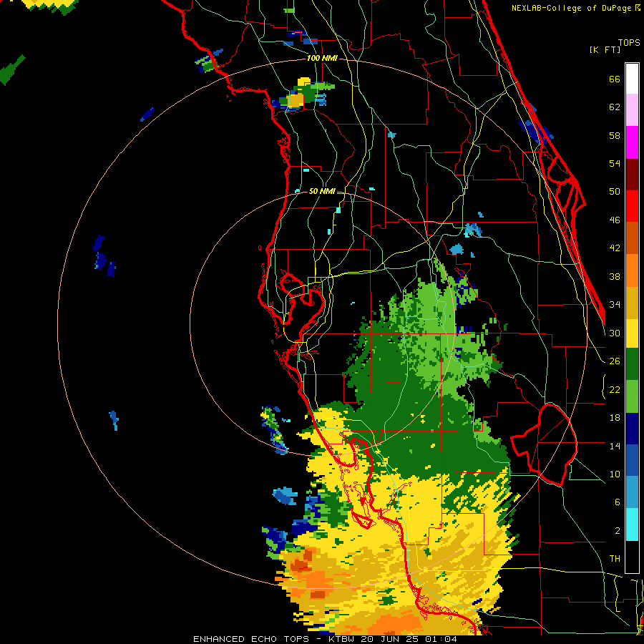
Task: Click the "10" legend value
Action: click(615, 474)
